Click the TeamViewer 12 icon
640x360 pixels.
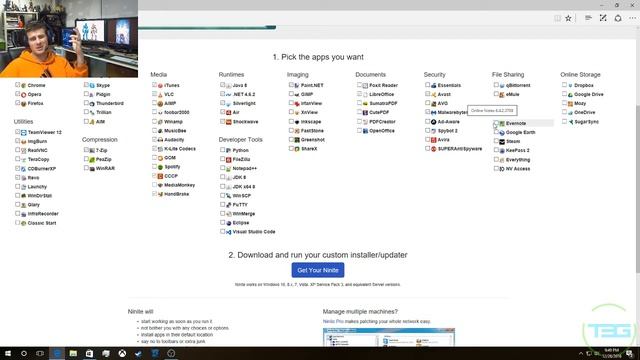[24, 133]
